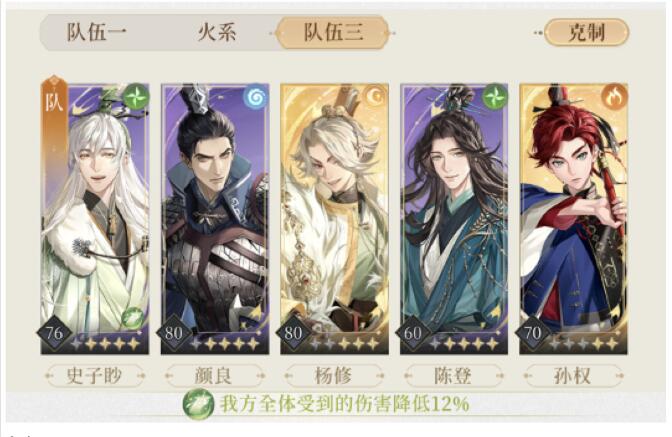The height and width of the screenshot is (437, 672).
Task: Switch to the 火系 team tab
Action: coord(216,33)
